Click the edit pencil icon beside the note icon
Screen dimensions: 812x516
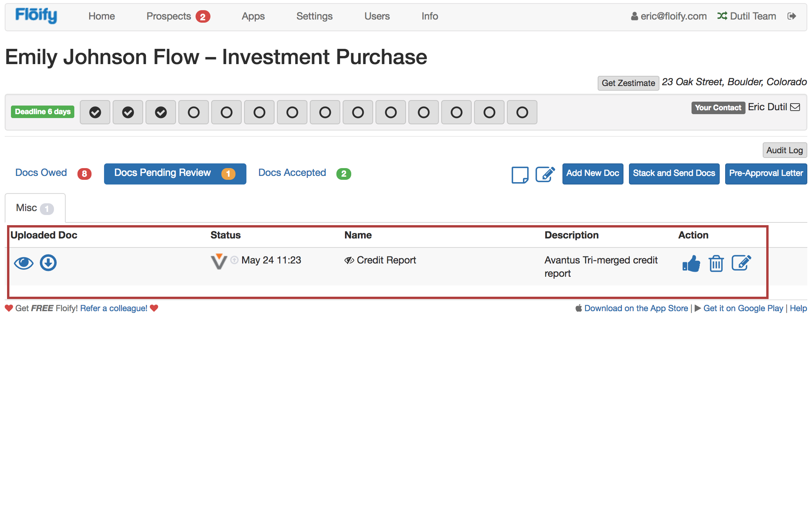point(545,174)
